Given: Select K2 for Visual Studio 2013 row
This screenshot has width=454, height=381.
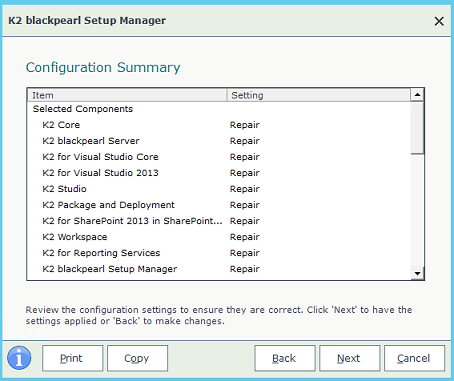Looking at the screenshot, I should (219, 173).
